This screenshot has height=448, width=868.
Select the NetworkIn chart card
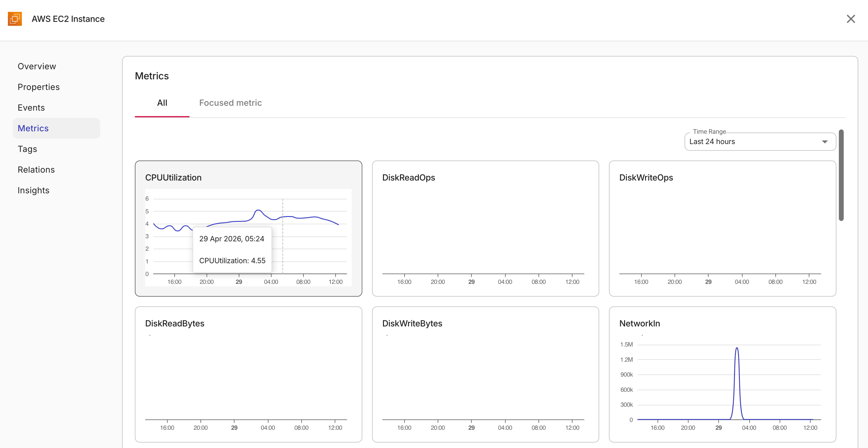[723, 374]
